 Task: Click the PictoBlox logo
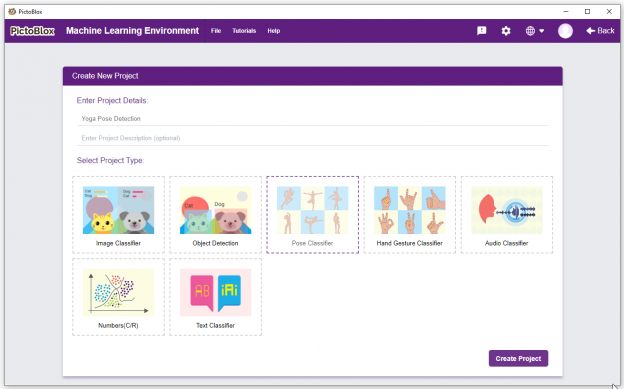point(32,31)
